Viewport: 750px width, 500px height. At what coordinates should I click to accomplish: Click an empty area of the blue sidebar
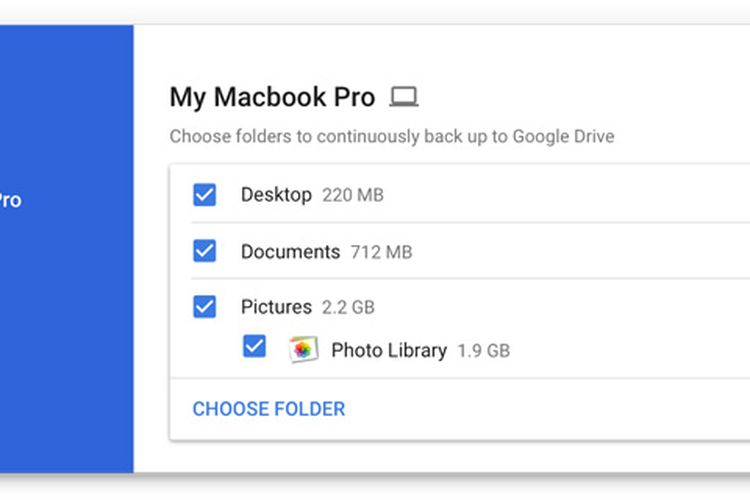tap(66, 335)
